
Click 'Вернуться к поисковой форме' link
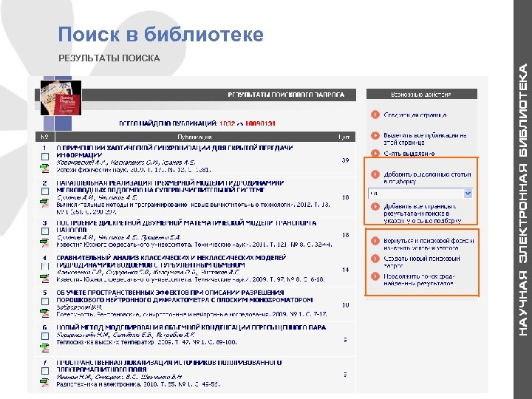(429, 245)
